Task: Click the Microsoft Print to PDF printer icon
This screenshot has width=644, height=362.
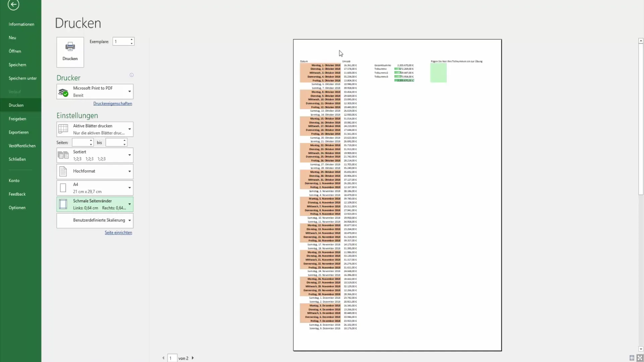Action: [63, 92]
